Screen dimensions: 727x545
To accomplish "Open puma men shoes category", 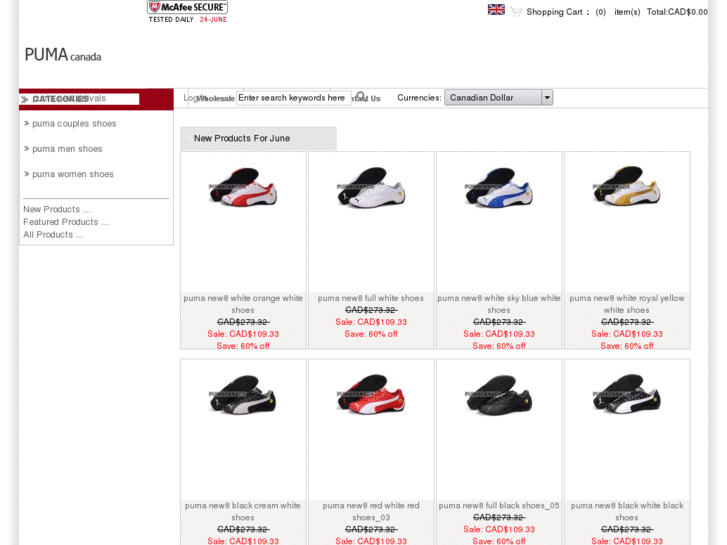I will (67, 149).
